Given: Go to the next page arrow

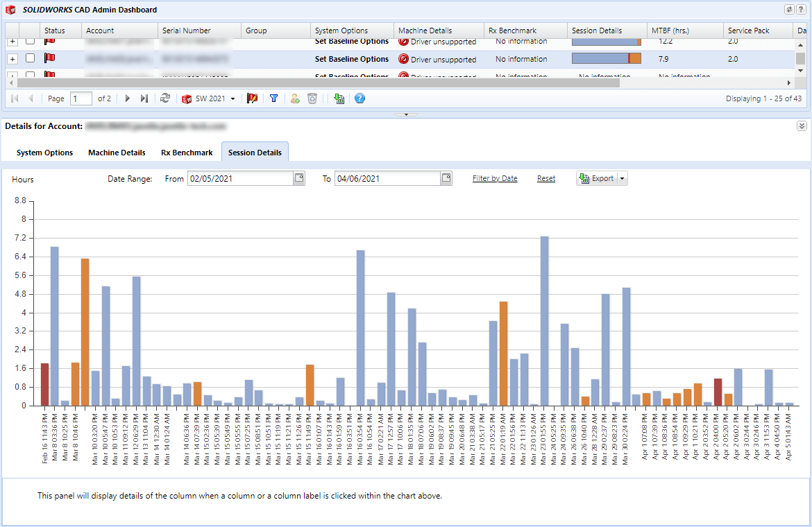Looking at the screenshot, I should (x=128, y=98).
